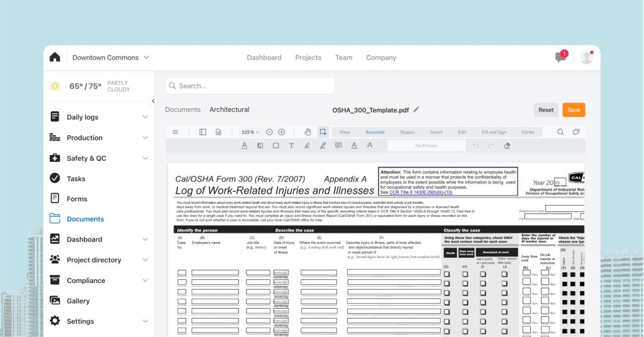Open the PDF search magnifier icon
The height and width of the screenshot is (337, 644).
(x=560, y=132)
